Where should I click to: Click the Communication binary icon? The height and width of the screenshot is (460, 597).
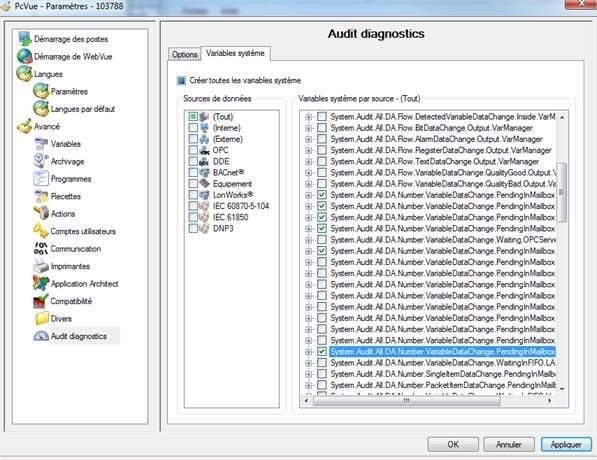click(x=41, y=248)
